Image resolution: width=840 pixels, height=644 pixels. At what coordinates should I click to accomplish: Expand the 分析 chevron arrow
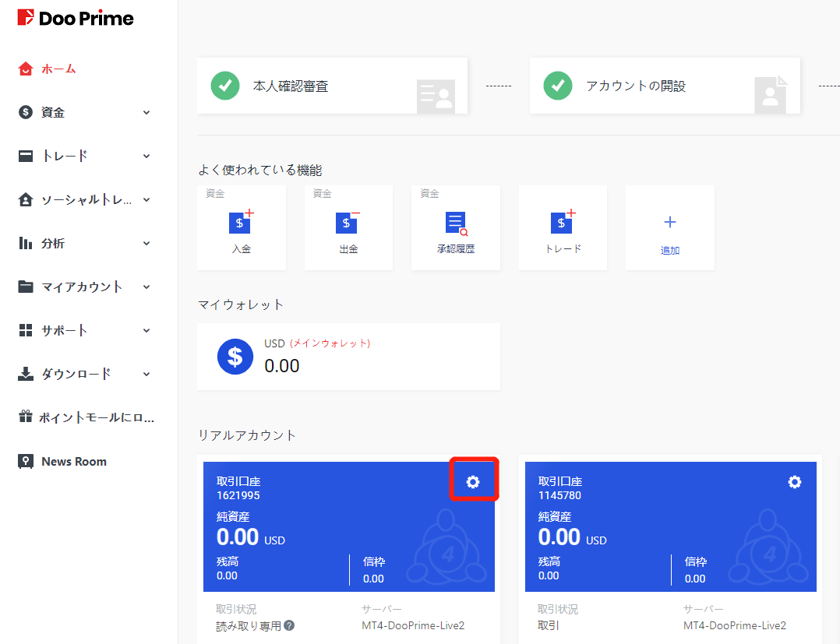146,243
